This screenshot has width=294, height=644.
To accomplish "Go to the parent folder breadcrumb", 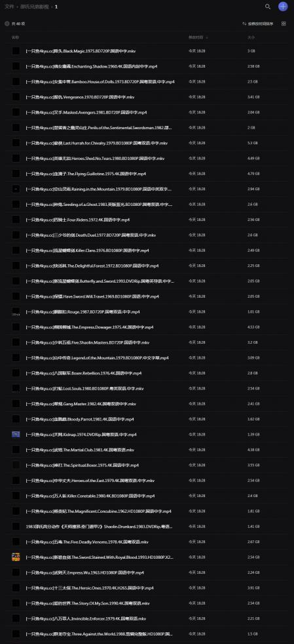I will click(35, 7).
